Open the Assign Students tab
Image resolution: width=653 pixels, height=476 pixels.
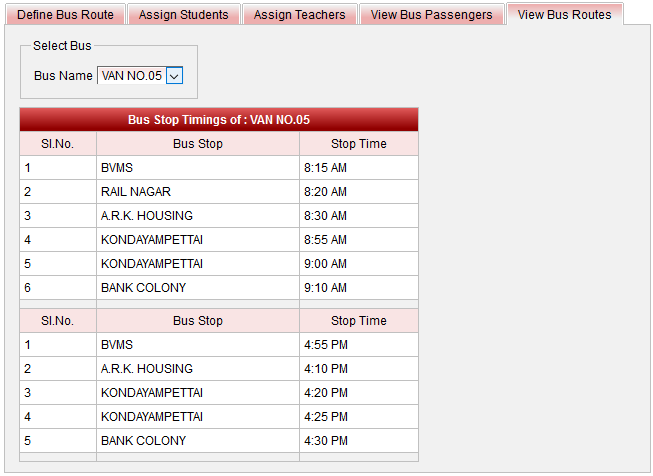click(x=183, y=15)
